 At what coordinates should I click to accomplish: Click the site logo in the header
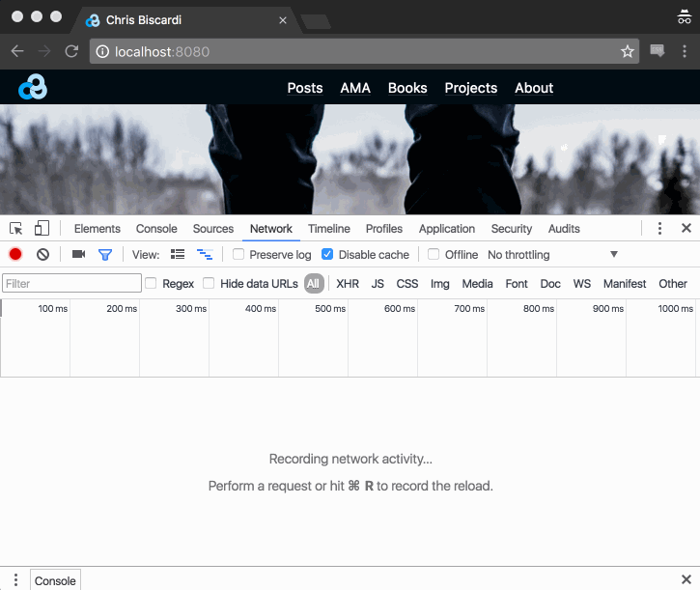tap(33, 87)
